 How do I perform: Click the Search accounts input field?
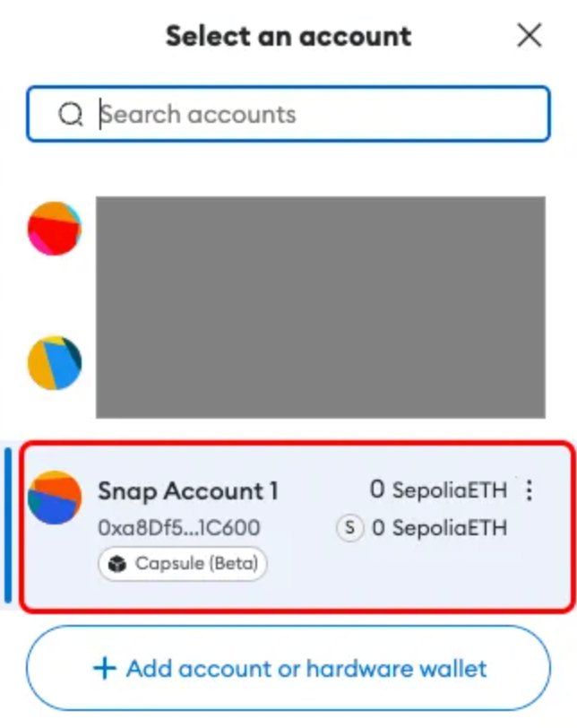[288, 114]
